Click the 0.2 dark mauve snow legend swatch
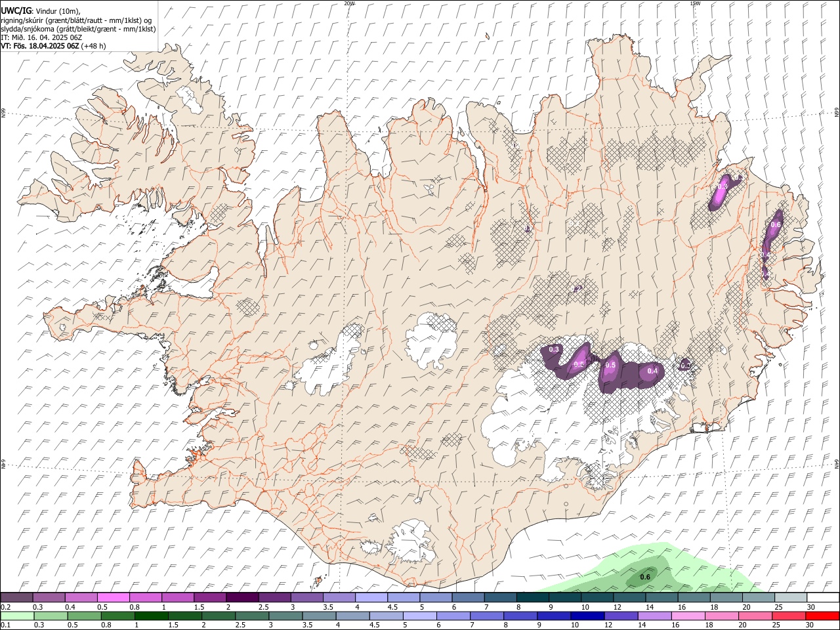The image size is (840, 630). click(16, 598)
